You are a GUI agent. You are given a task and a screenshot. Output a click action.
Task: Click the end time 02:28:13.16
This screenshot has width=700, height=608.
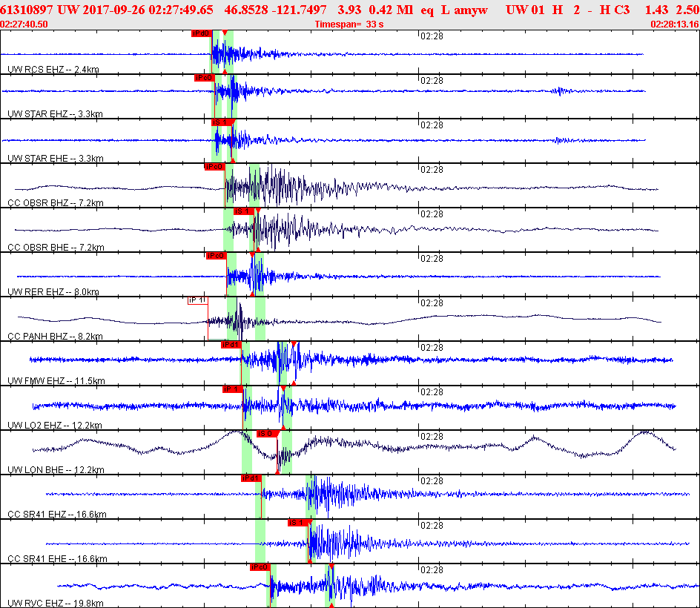point(675,24)
